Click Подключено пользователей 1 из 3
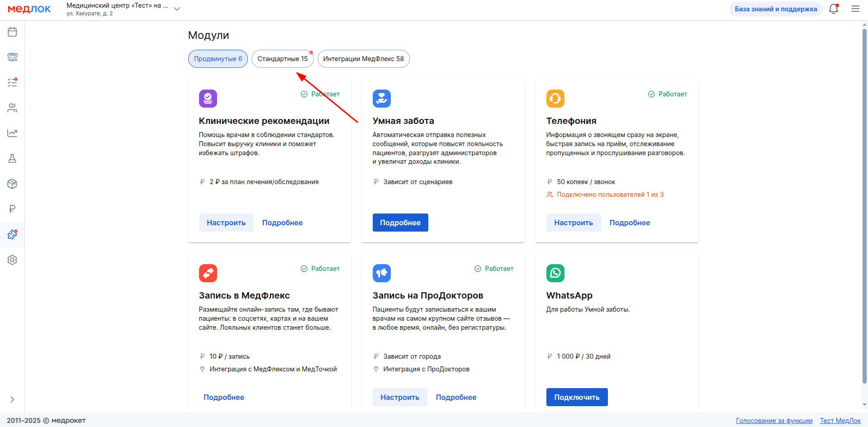The image size is (868, 427). pos(610,195)
